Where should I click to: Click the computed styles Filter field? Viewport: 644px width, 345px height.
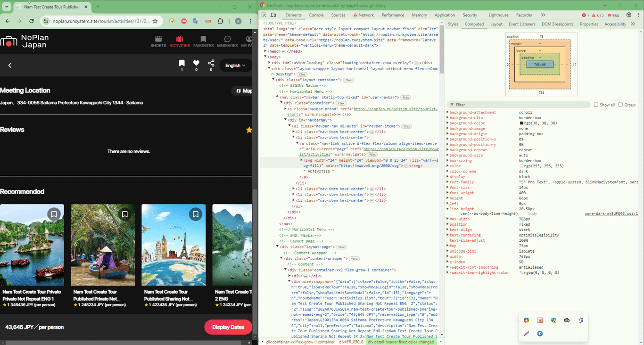(519, 105)
